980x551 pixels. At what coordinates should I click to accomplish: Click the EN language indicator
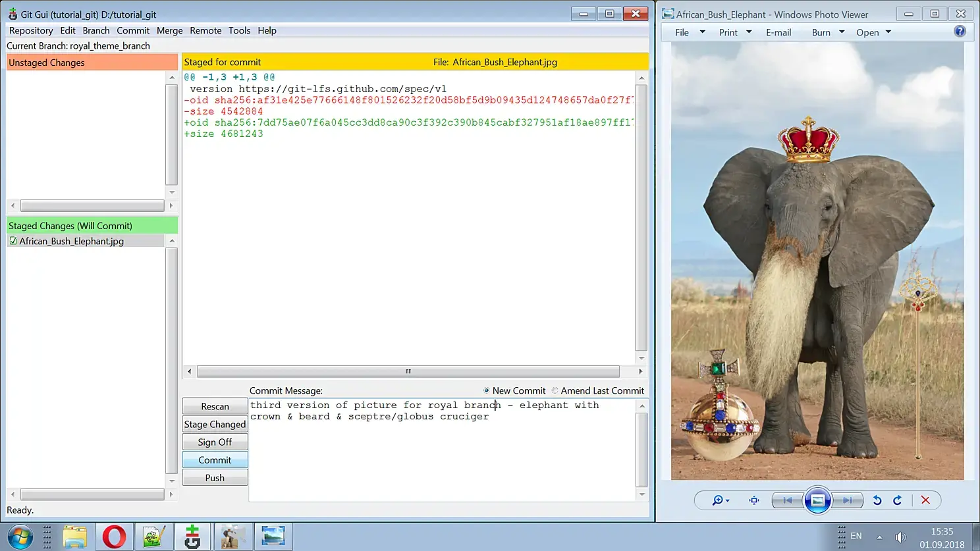click(856, 536)
